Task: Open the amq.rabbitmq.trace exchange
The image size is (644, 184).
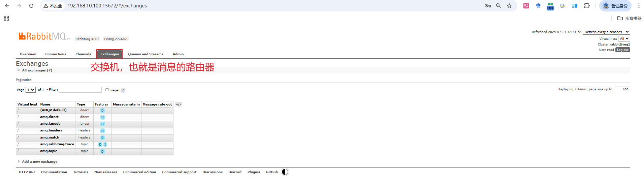Action: [57, 144]
